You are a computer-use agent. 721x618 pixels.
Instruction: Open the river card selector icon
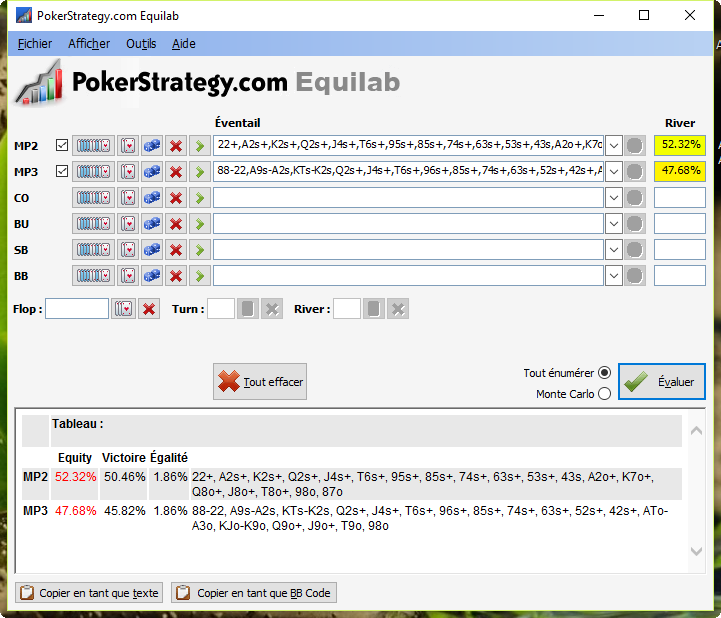[x=373, y=309]
